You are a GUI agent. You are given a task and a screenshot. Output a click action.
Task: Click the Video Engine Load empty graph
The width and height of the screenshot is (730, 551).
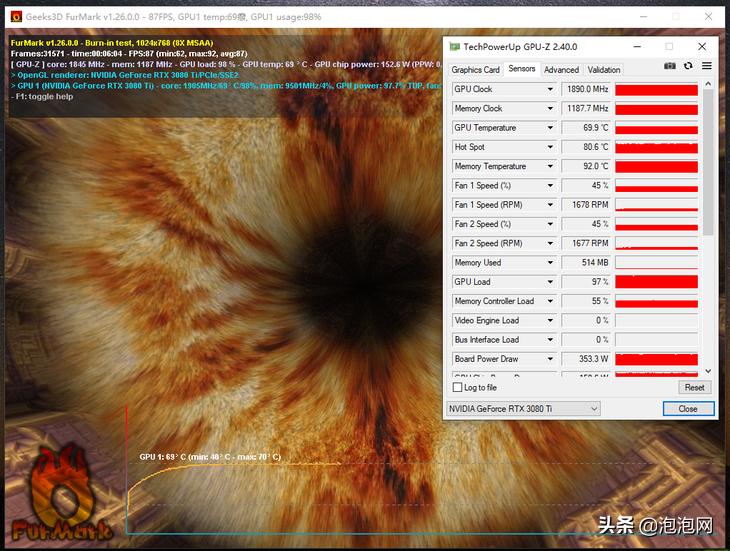pyautogui.click(x=656, y=321)
